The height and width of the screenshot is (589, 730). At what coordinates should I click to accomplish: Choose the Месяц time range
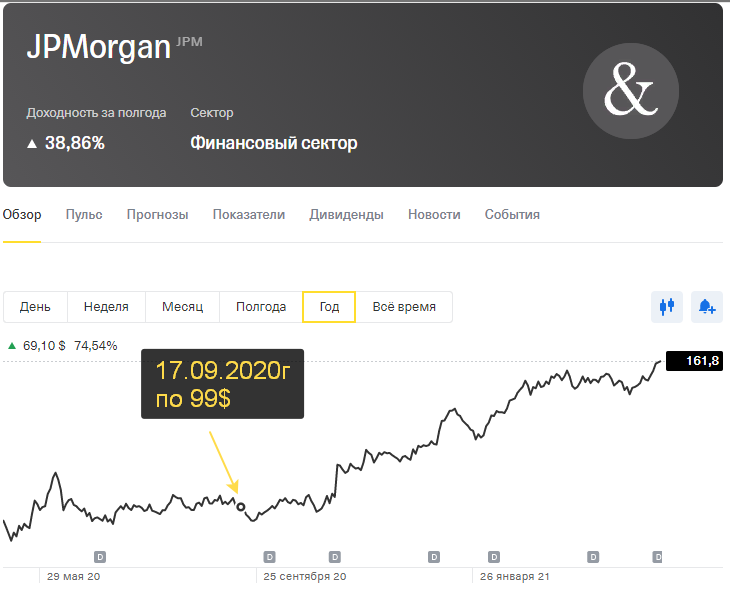coord(182,307)
